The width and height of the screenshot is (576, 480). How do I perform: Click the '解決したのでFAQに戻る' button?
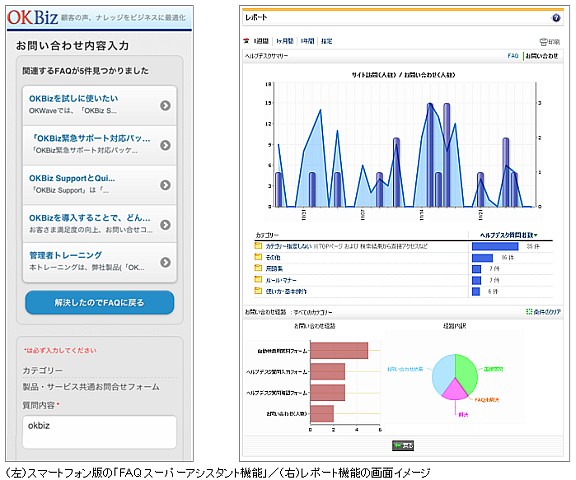(x=100, y=303)
